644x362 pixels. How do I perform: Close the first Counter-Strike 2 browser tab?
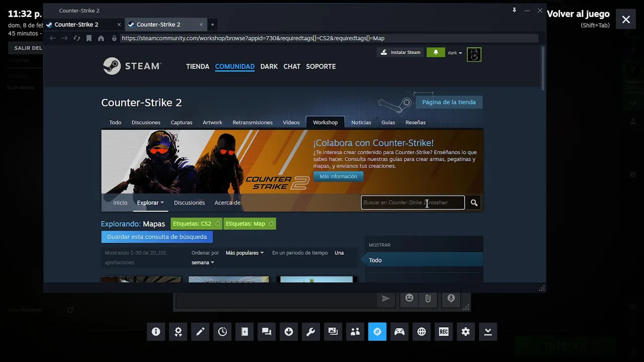[119, 25]
